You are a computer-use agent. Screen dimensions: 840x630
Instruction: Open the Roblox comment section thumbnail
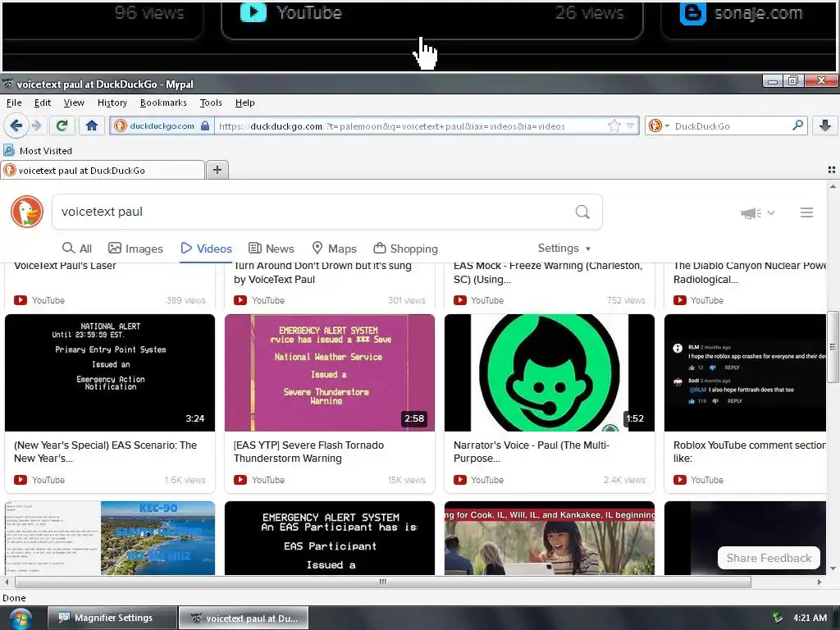pos(745,372)
